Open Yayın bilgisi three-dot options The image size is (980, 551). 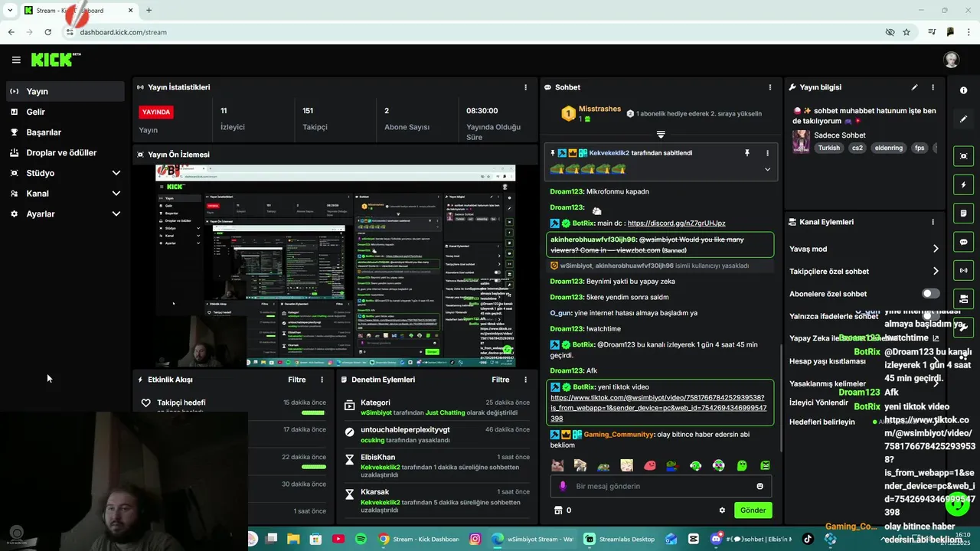[x=933, y=87]
